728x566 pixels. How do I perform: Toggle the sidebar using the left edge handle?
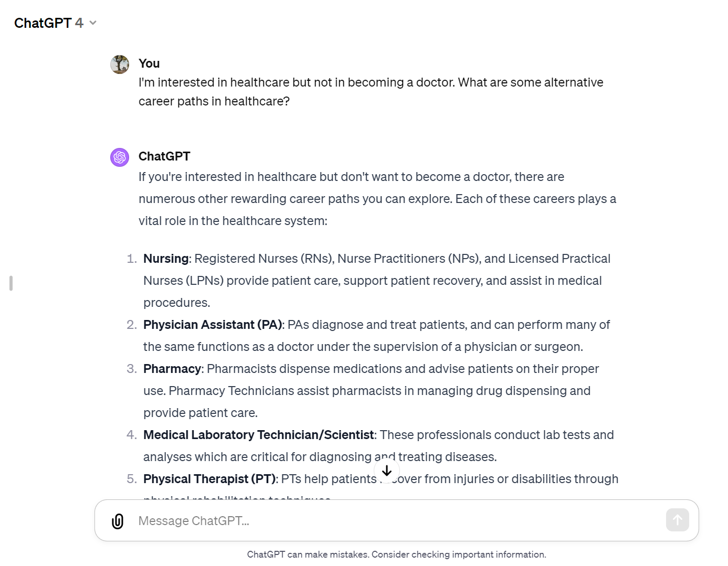11,283
